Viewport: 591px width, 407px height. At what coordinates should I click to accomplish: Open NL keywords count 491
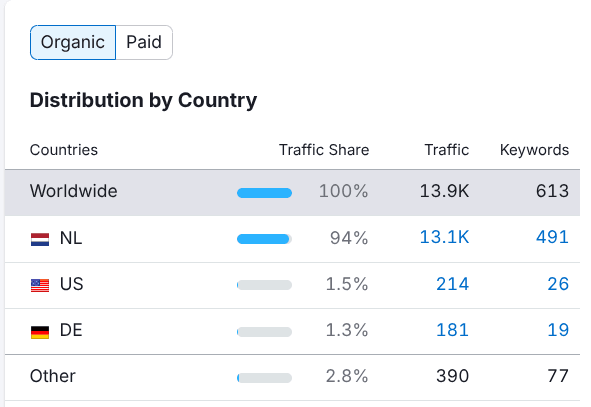tap(552, 237)
